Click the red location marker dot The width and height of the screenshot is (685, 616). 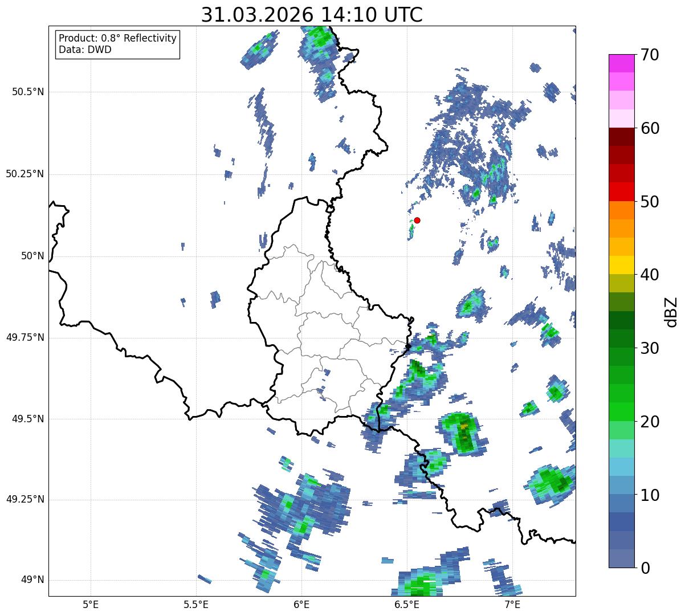tap(417, 220)
